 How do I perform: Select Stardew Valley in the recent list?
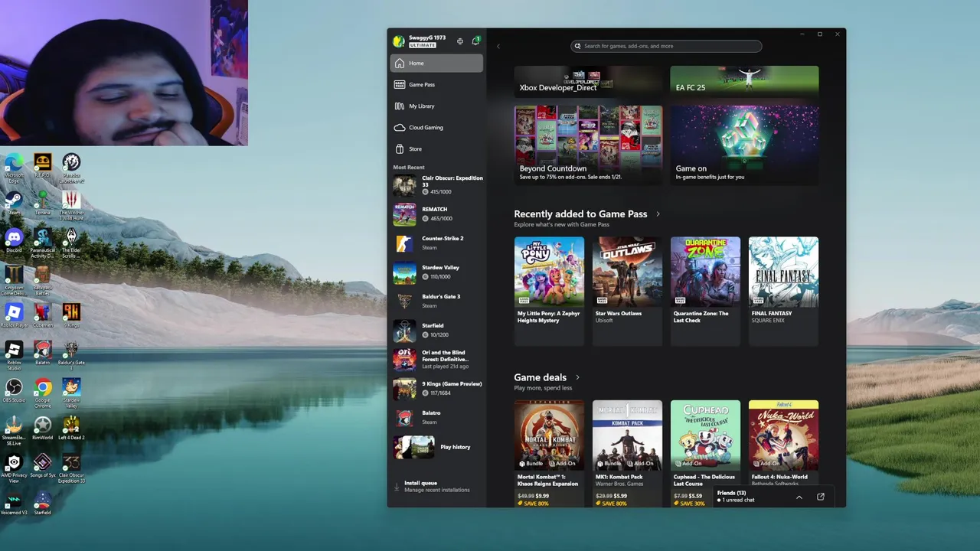pyautogui.click(x=438, y=272)
